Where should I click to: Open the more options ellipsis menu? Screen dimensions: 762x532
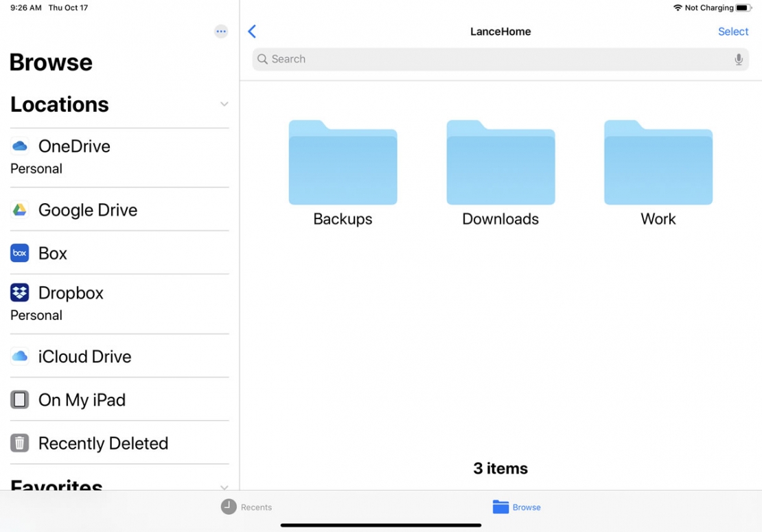tap(220, 31)
